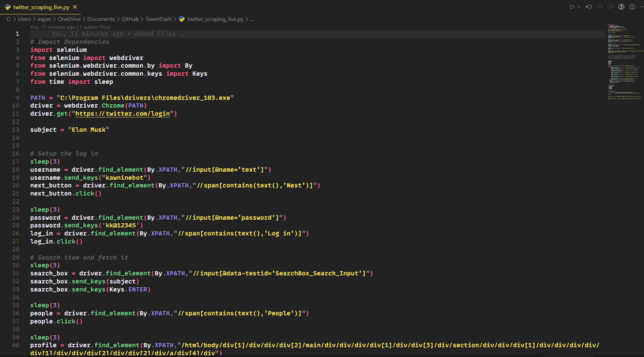Viewport: 644px width, 357px height.
Task: Click '# Search item and fetch it' comment
Action: (x=79, y=258)
